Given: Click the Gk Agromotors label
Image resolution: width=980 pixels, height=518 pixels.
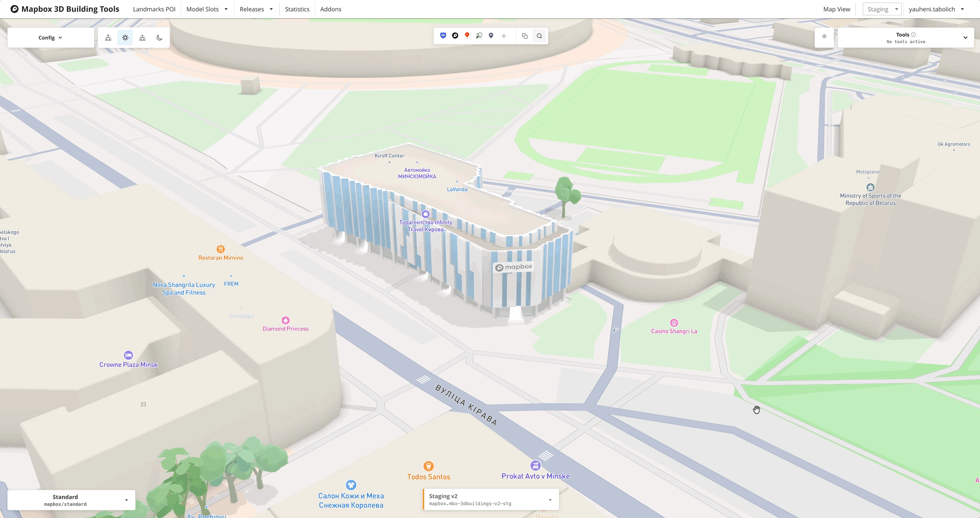Looking at the screenshot, I should [954, 144].
